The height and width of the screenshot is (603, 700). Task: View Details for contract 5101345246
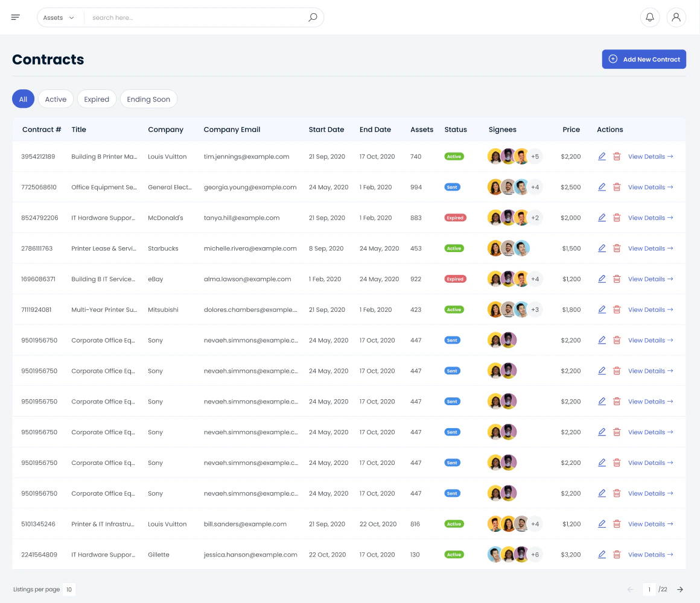[x=651, y=524]
